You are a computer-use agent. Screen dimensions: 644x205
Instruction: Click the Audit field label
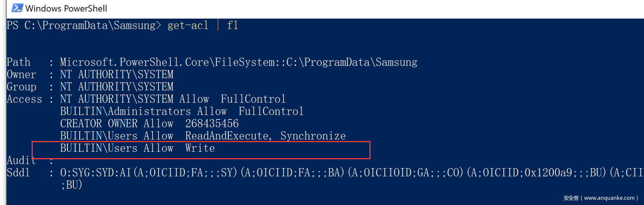coord(21,160)
